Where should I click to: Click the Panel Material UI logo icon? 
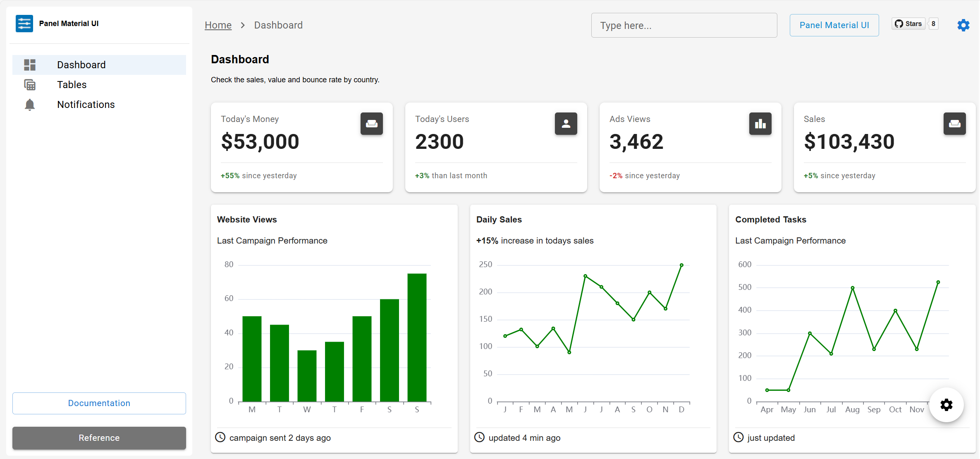coord(24,24)
